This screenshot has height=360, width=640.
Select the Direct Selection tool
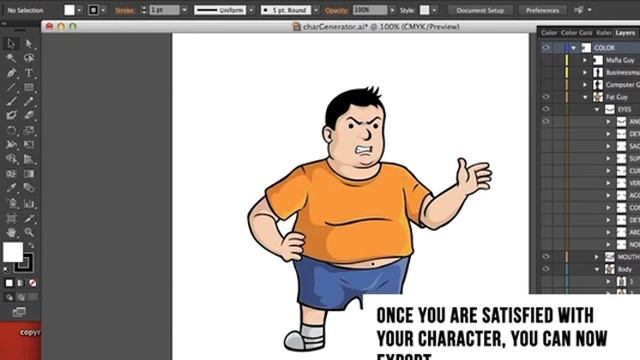pos(29,43)
